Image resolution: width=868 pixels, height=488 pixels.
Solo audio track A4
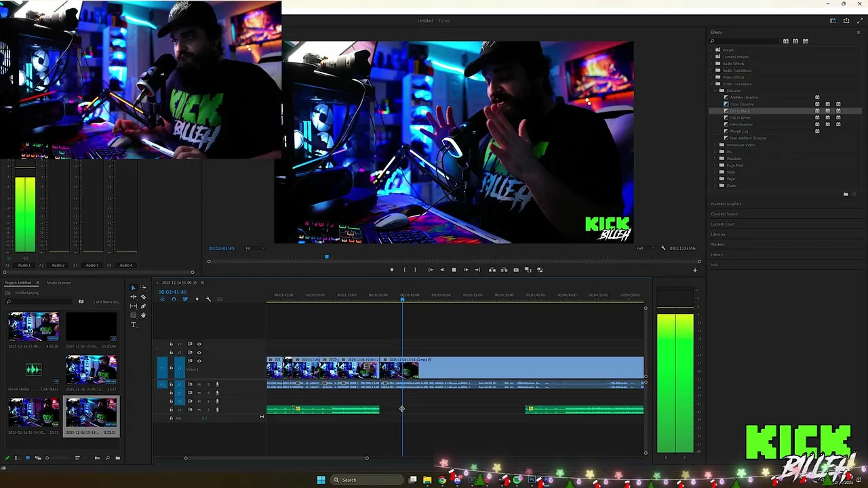coord(208,409)
